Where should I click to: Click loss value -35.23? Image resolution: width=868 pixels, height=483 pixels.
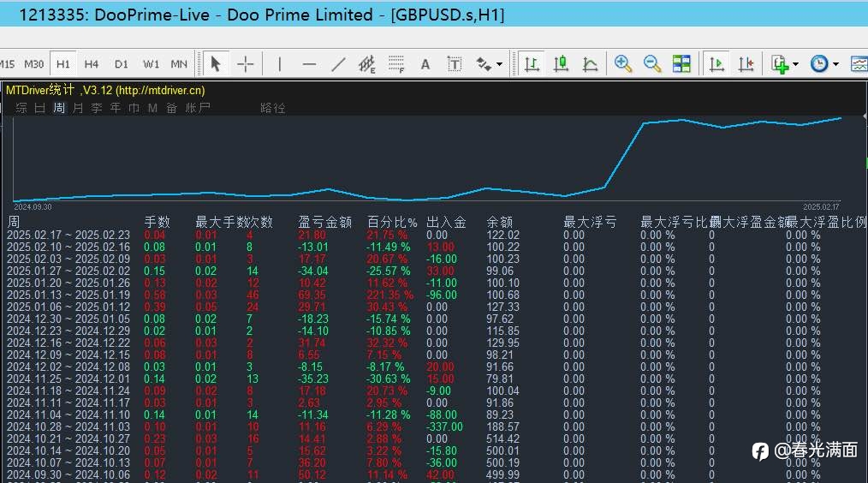pyautogui.click(x=312, y=379)
